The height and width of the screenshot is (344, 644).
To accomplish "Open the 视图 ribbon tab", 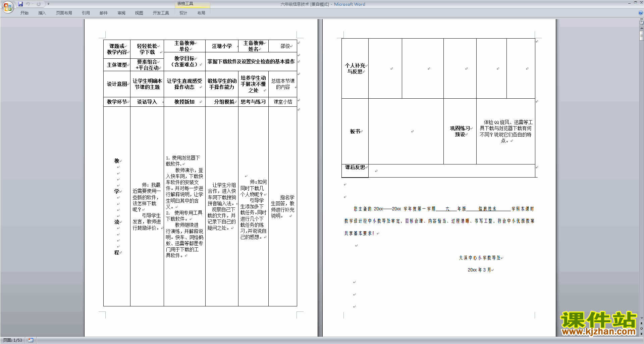I will point(139,13).
